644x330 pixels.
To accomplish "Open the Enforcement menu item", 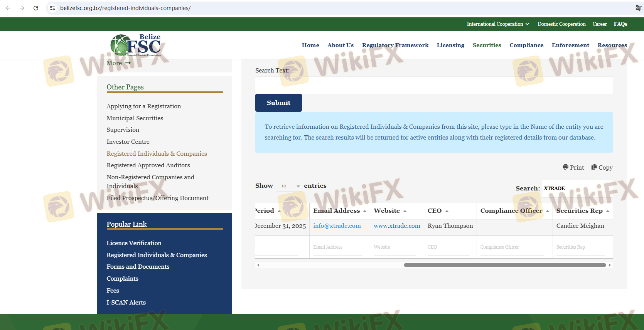I will coord(570,45).
